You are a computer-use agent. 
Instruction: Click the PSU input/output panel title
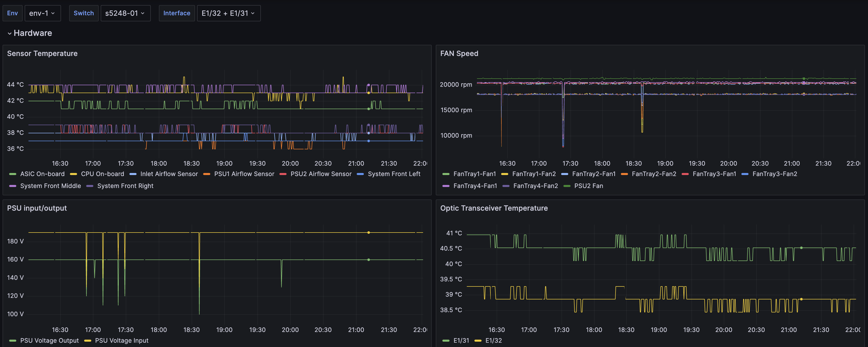(x=37, y=208)
